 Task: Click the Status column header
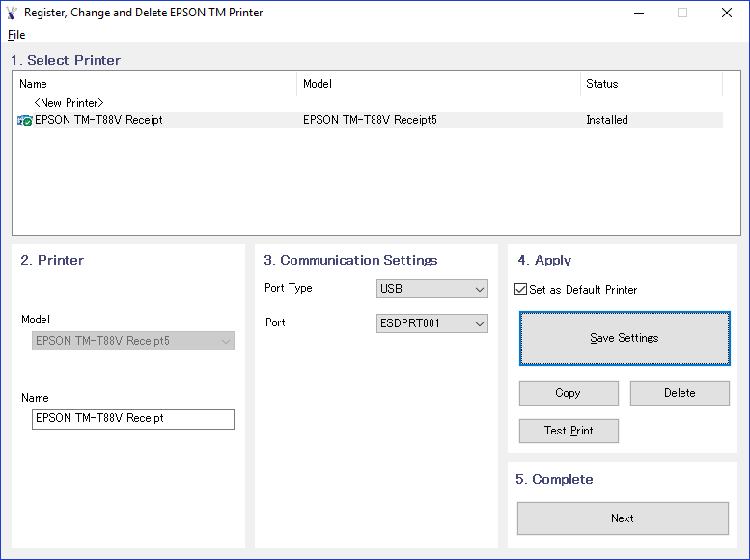[x=652, y=84]
